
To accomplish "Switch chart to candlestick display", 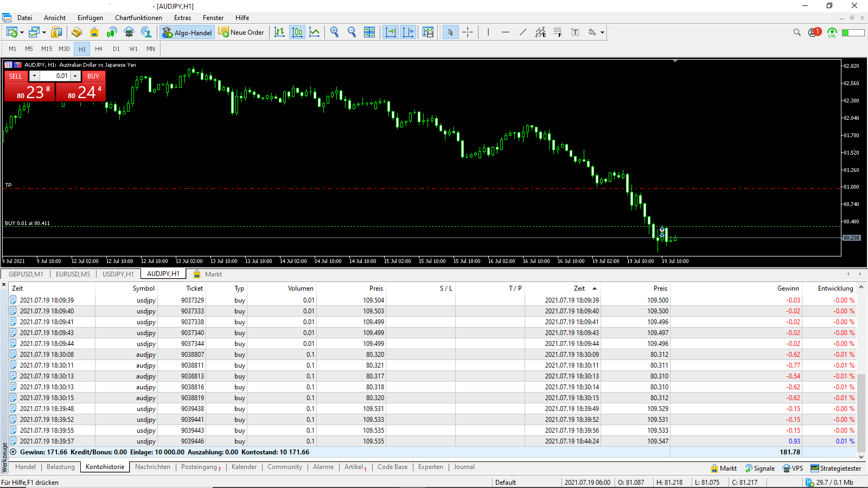I will [x=297, y=33].
